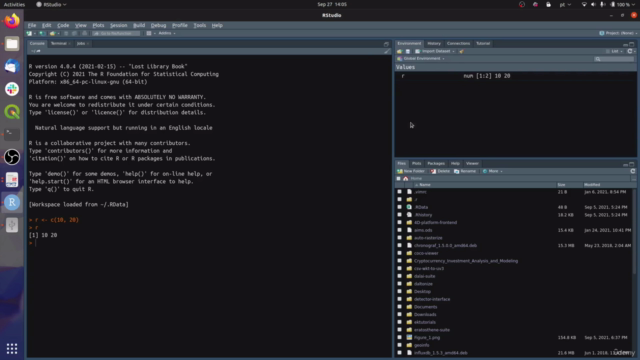The width and height of the screenshot is (640, 360).
Task: Click the Go to file/function field
Action: [x=116, y=33]
